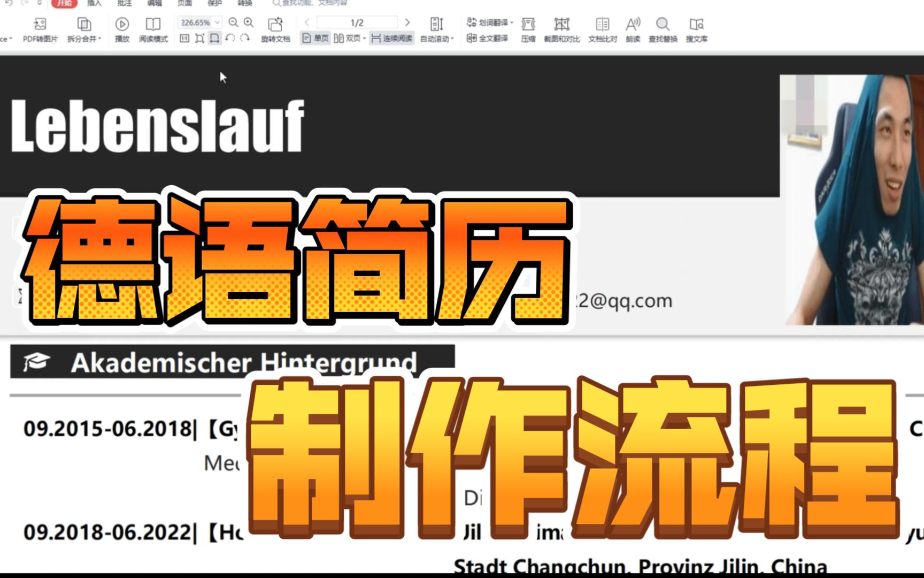Open the 保护 ribbon tab

(214, 3)
